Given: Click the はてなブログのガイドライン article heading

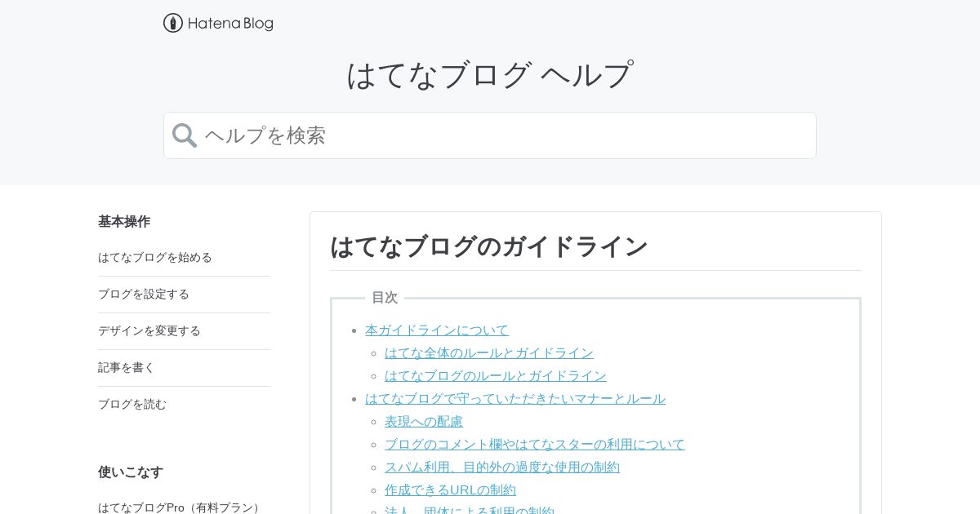Looking at the screenshot, I should (x=489, y=246).
